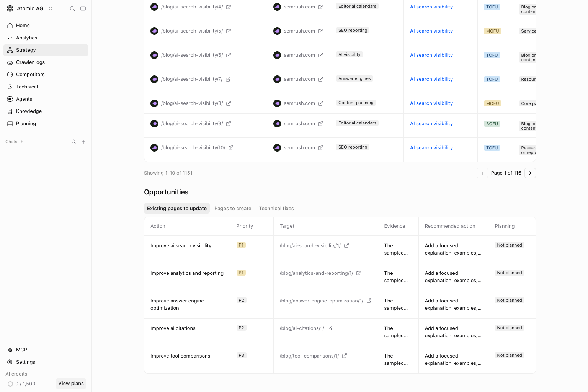Open external link for /blog/ai-search-visibility/6/
Image resolution: width=588 pixels, height=392 pixels.
[x=229, y=55]
